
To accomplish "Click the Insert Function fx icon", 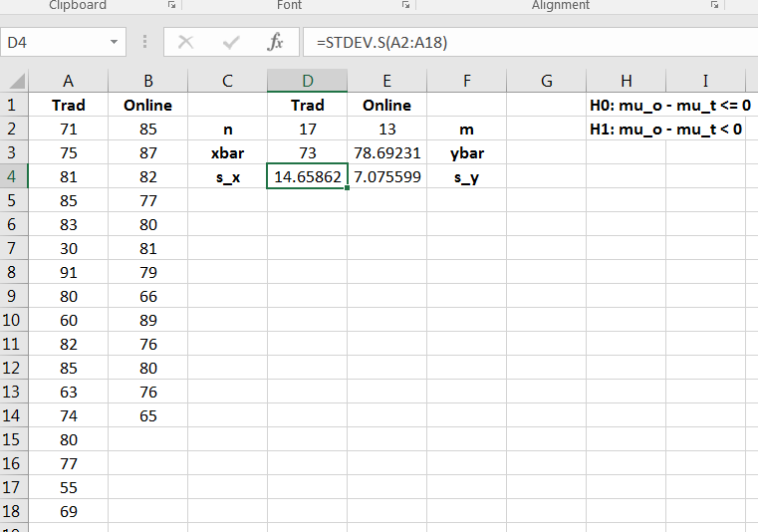I will 276,43.
